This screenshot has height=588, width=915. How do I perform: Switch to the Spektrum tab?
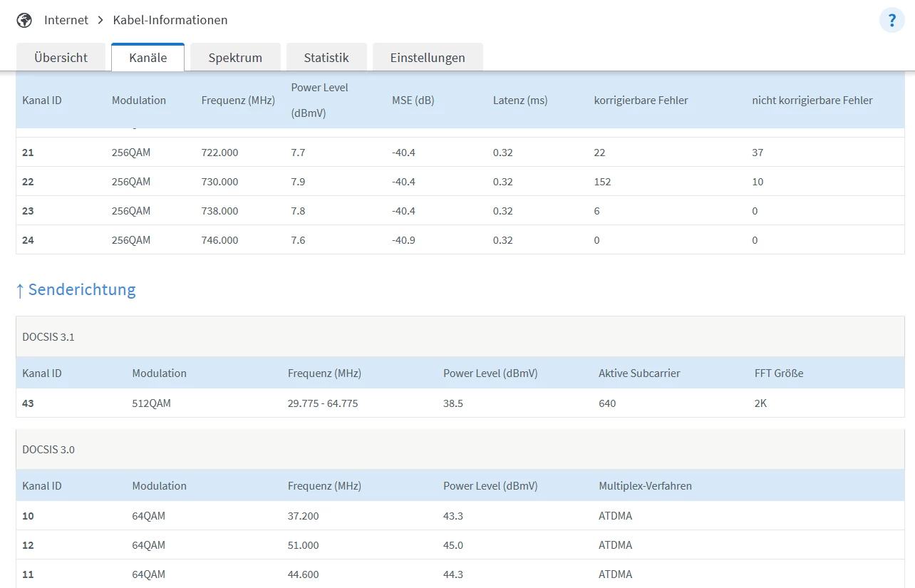[235, 58]
